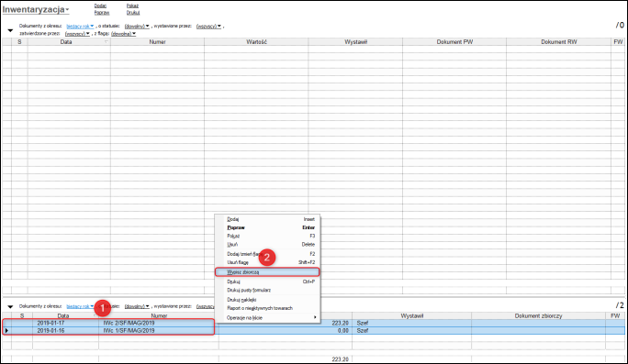Click the Popraw link at top
This screenshot has width=628, height=364.
102,13
